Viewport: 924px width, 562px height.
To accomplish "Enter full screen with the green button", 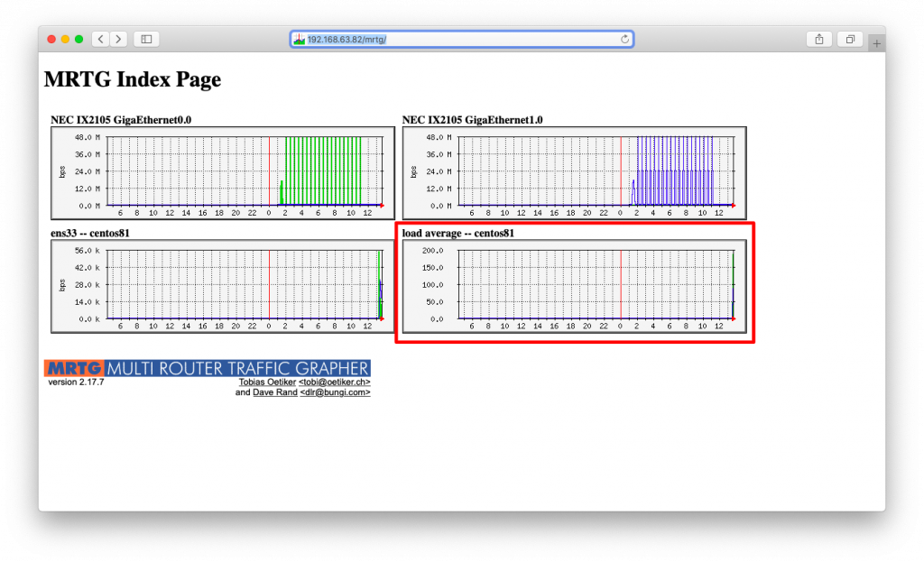I will click(x=79, y=39).
